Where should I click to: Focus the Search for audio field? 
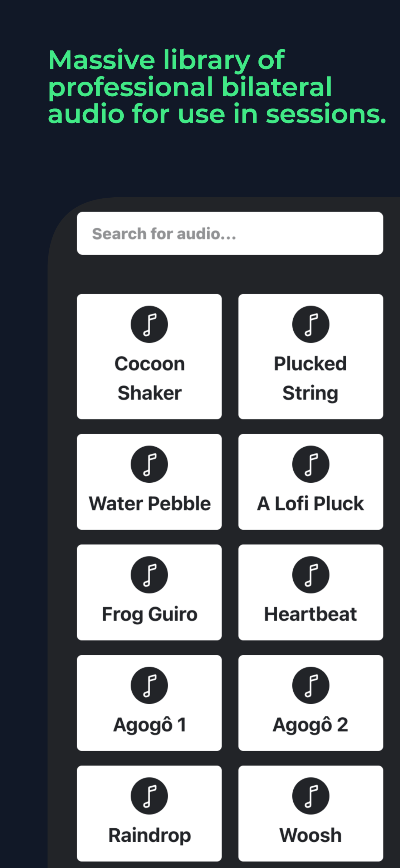(x=230, y=233)
